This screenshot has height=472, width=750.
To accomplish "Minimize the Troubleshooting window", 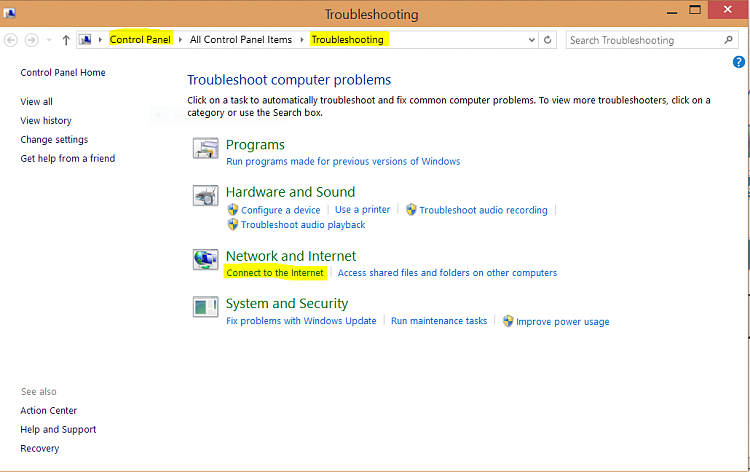I will [x=672, y=12].
